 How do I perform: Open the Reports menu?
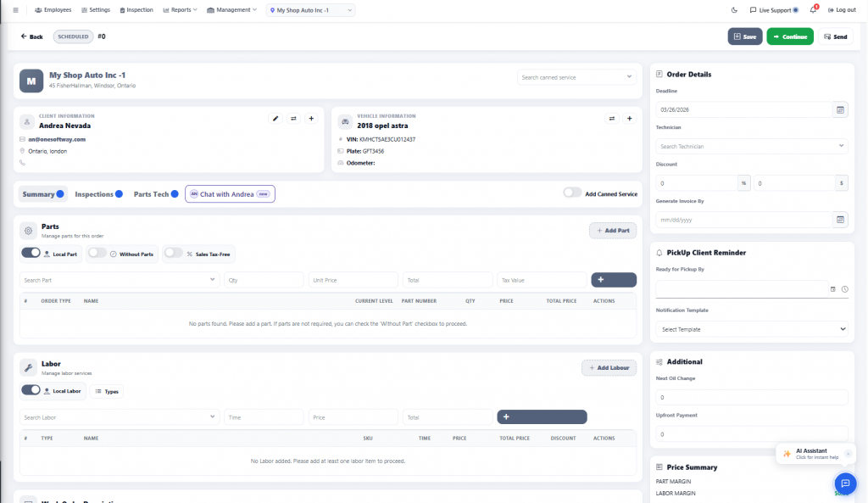[179, 10]
